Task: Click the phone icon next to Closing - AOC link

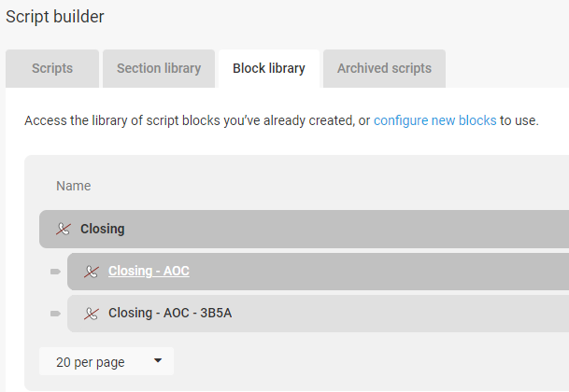Action: coord(92,272)
